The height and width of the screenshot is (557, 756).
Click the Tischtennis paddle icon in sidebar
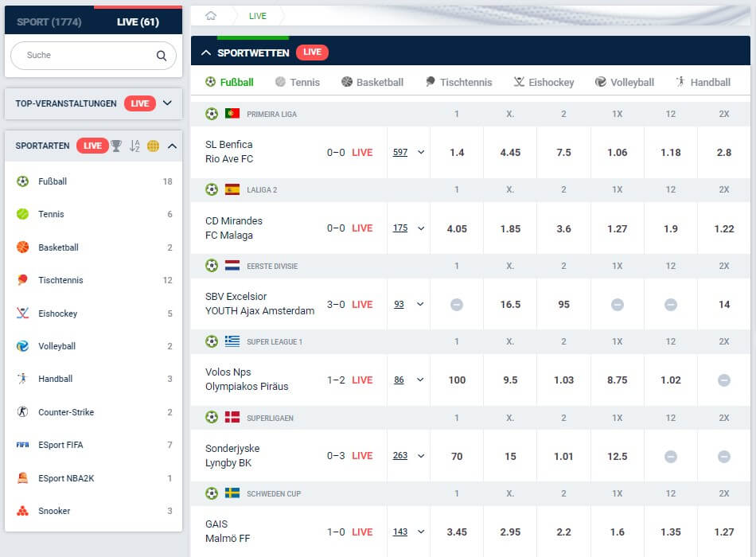pos(22,280)
